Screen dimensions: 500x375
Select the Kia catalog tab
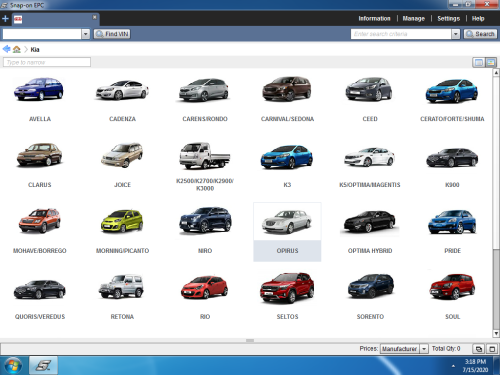55,19
